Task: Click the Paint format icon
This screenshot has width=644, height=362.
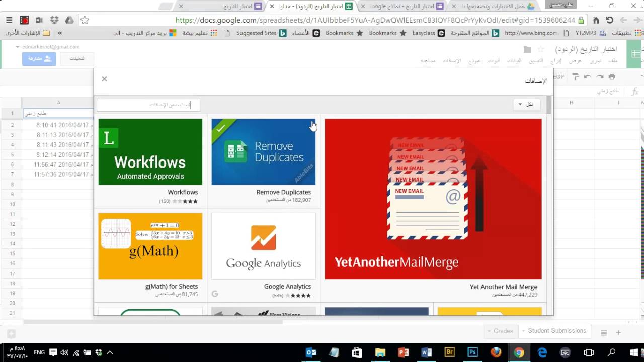Action: pos(576,77)
